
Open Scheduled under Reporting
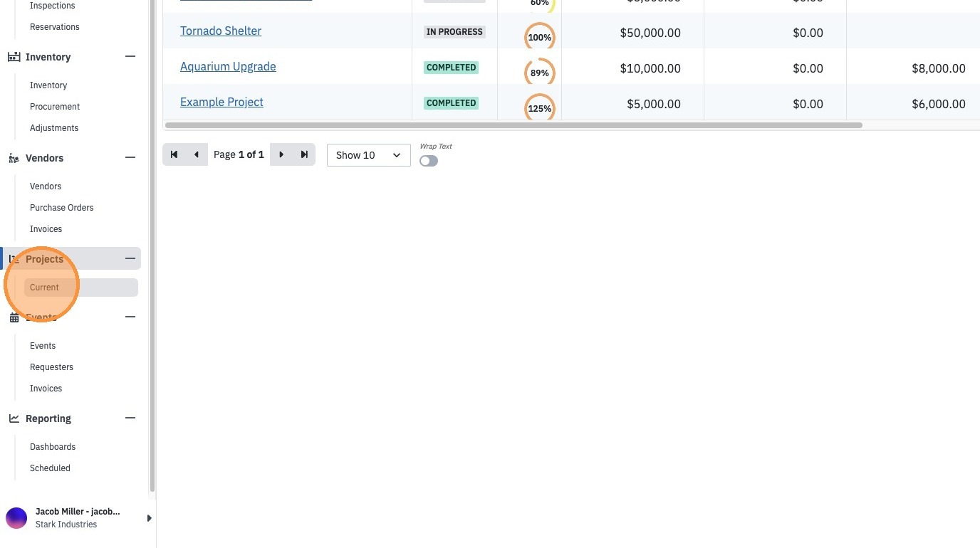coord(50,468)
